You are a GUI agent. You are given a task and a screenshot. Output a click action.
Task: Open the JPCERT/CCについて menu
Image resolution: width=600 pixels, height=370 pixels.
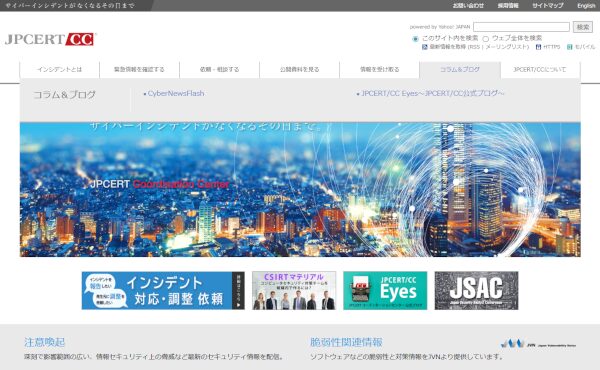(x=540, y=70)
